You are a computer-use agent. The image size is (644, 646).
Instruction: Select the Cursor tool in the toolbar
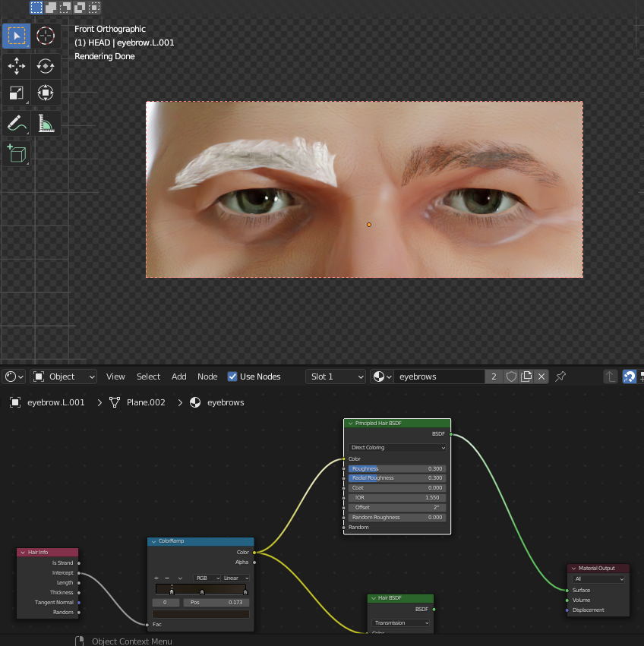click(x=46, y=36)
